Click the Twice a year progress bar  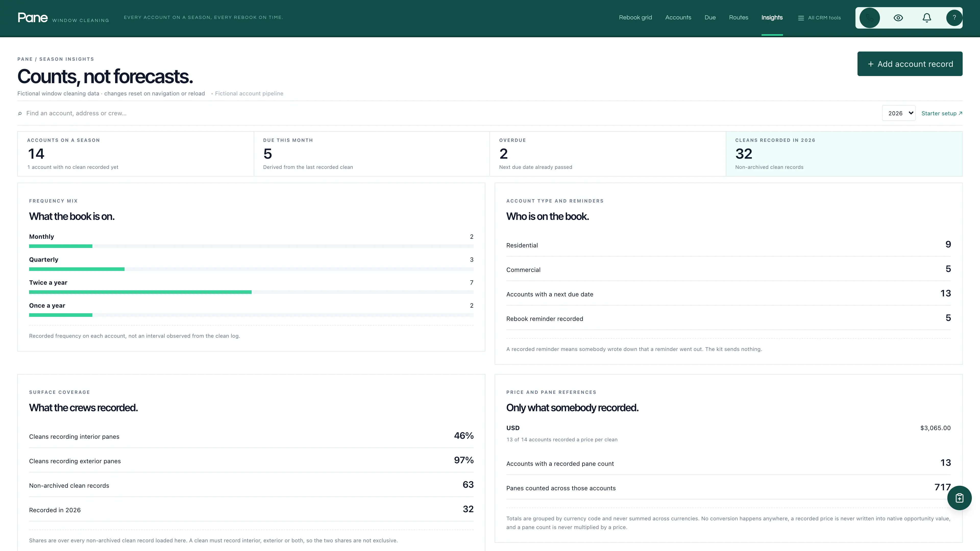251,292
